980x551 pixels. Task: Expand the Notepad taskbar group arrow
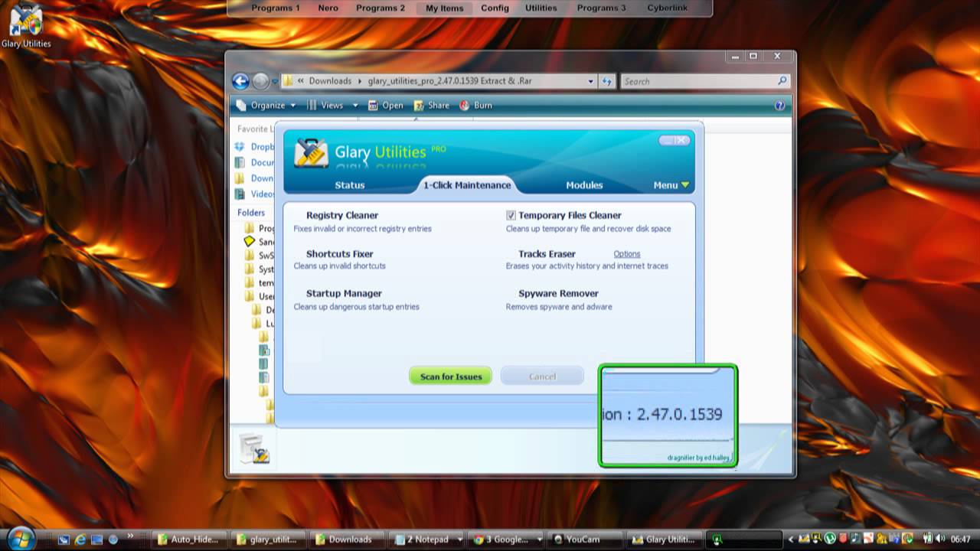tap(459, 540)
